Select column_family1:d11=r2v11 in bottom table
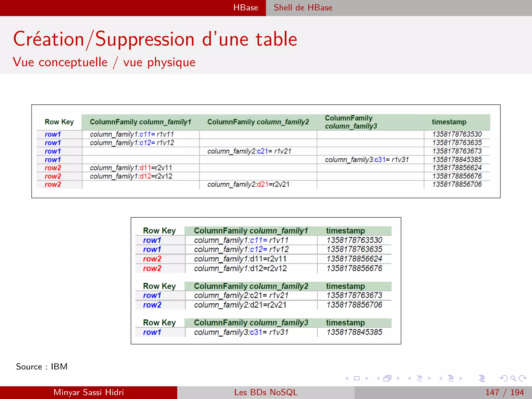This screenshot has width=532, height=399. [240, 259]
